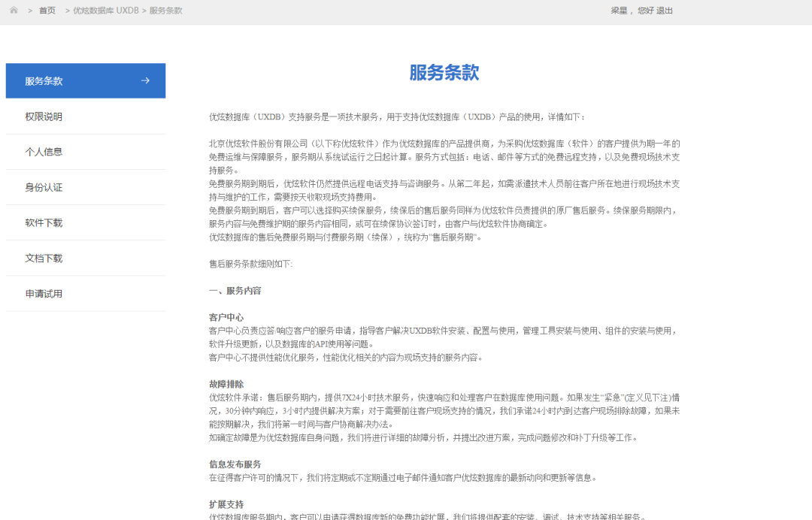The image size is (812, 520).
Task: Click the home icon in the breadcrumb
Action: click(x=13, y=11)
